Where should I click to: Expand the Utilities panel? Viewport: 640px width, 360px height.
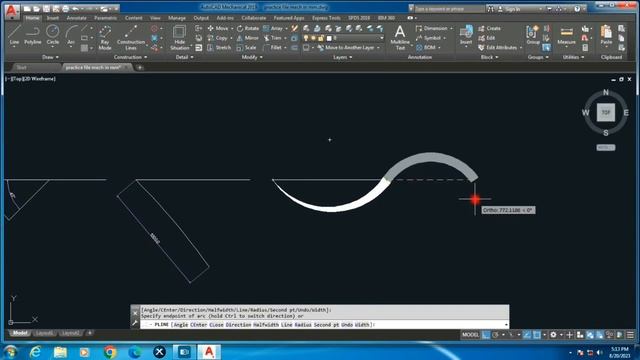(573, 57)
